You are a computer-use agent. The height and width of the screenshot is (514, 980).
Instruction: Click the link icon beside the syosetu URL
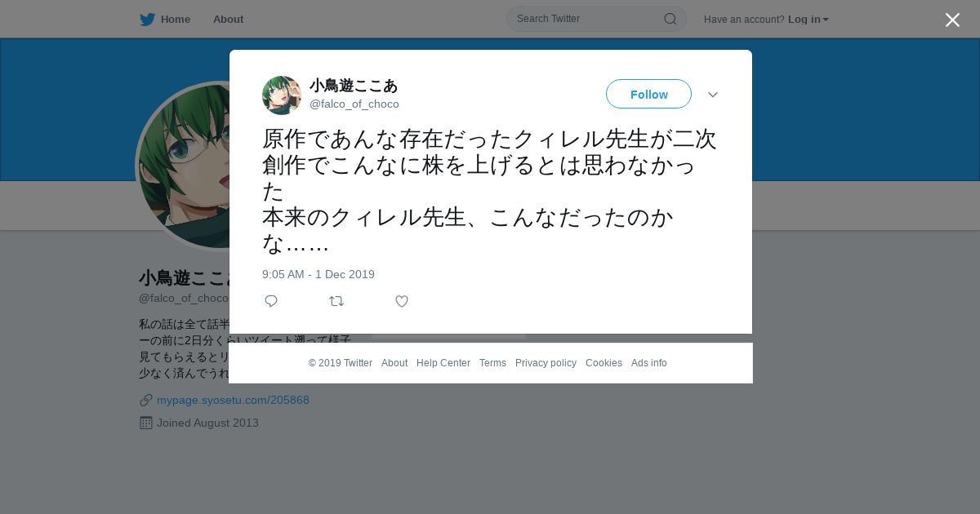tap(146, 400)
